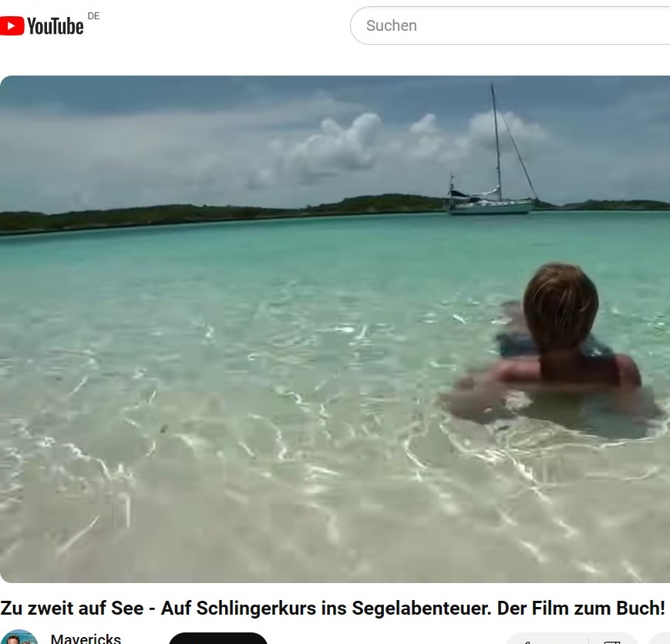Open the Mavericks channel avatar
Screen dimensions: 670x644
[x=19, y=638]
